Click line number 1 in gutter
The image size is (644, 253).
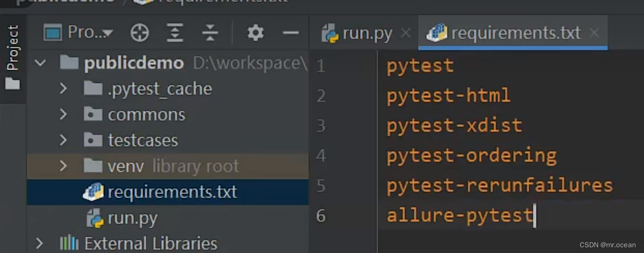(321, 66)
